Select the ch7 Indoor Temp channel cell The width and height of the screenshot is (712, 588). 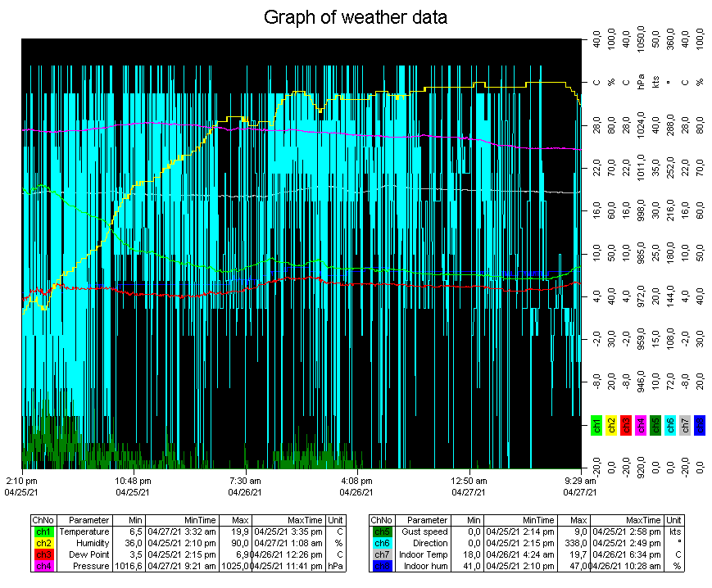[382, 554]
